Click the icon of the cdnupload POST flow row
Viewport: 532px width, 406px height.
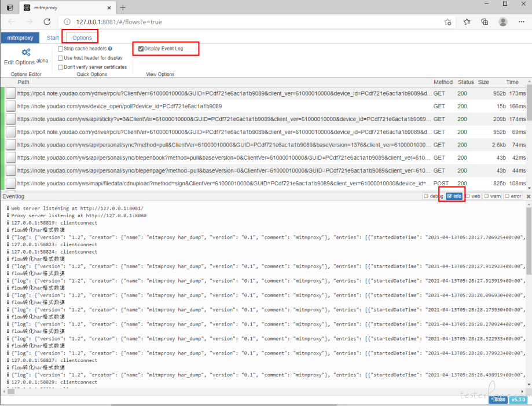coord(11,184)
